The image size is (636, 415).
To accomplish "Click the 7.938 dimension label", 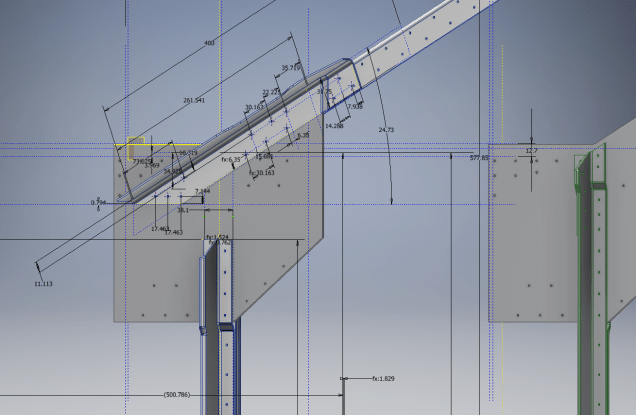I will tap(355, 106).
